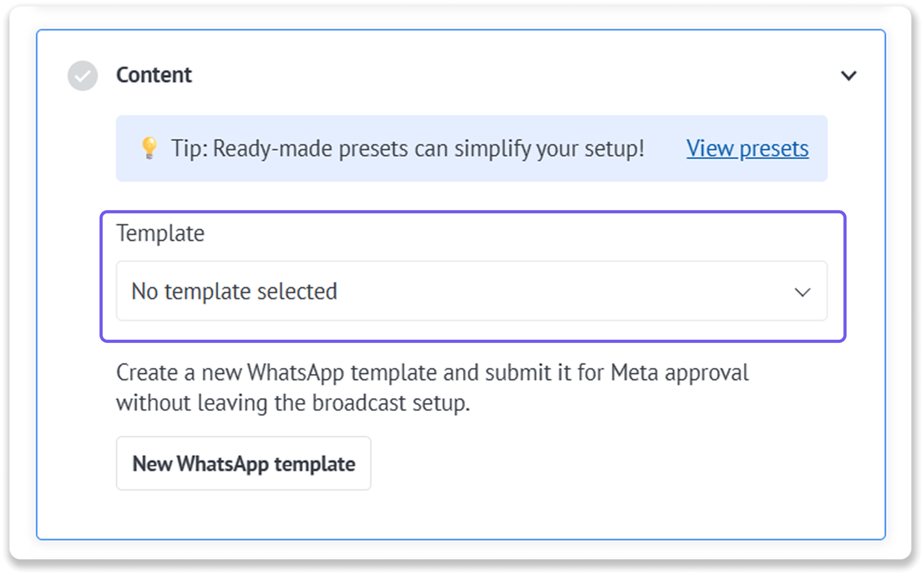The height and width of the screenshot is (575, 924).
Task: Click the purple highlight box around Template
Action: [472, 276]
